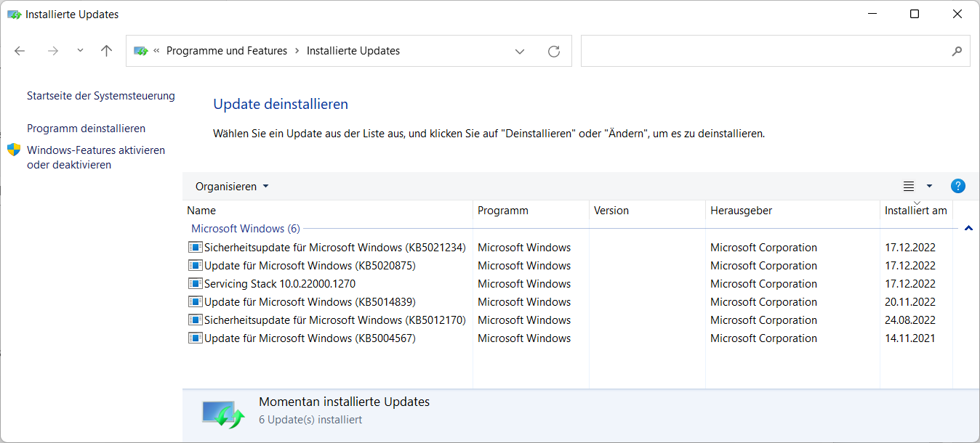Image resolution: width=980 pixels, height=443 pixels.
Task: Change view using the list view icon
Action: [x=909, y=187]
